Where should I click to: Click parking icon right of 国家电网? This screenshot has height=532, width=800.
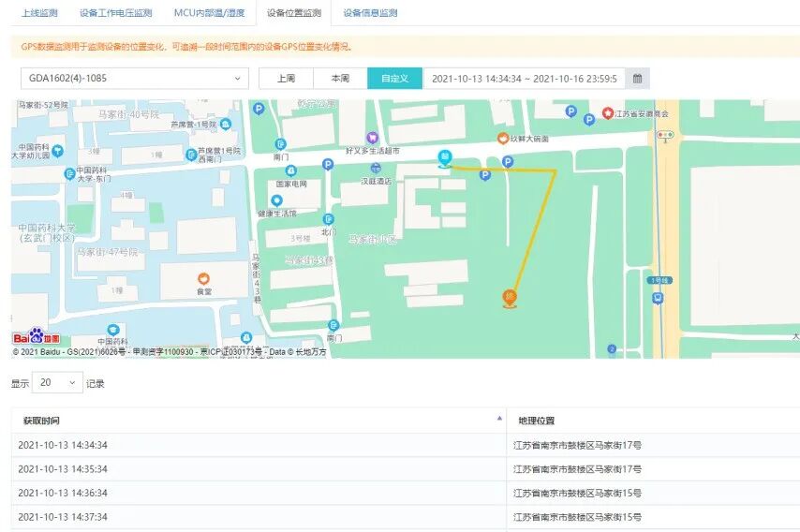tap(328, 164)
